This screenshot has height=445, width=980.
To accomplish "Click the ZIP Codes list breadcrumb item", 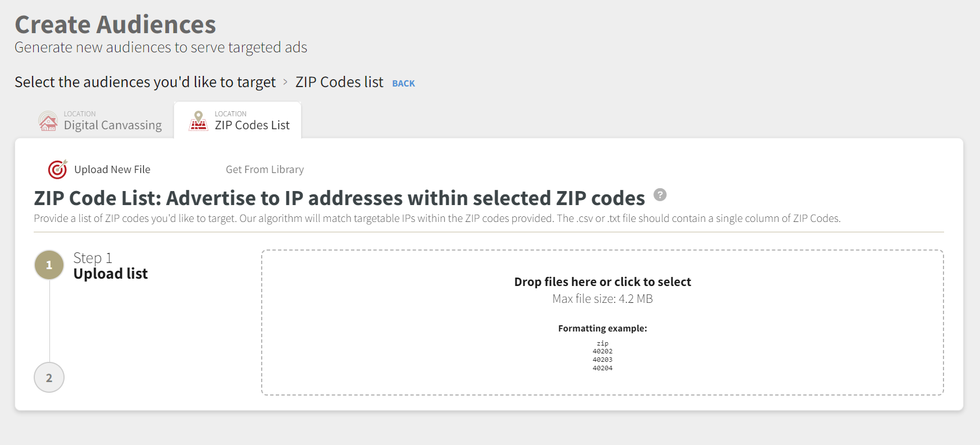I will pos(339,82).
